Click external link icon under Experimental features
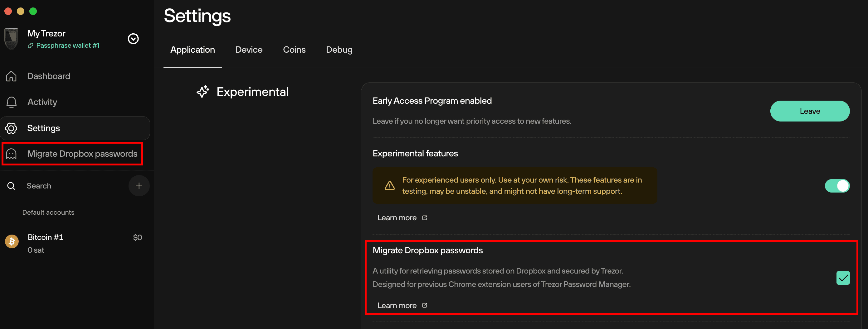 (425, 218)
